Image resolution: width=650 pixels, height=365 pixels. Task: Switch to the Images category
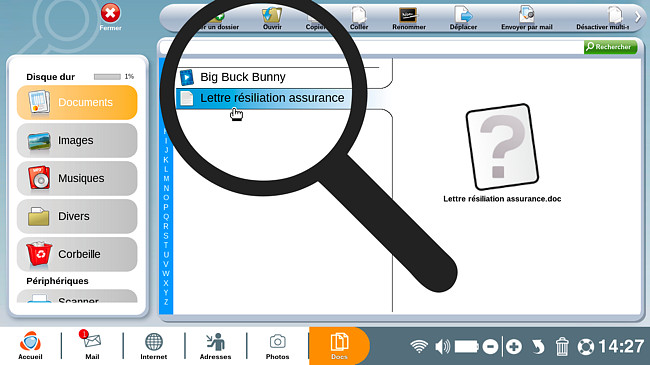pos(77,141)
